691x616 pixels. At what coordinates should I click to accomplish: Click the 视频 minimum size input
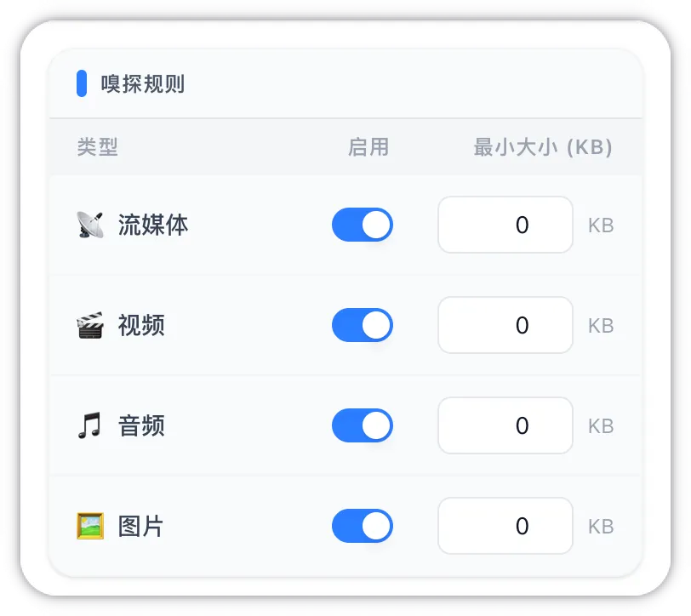(x=505, y=325)
